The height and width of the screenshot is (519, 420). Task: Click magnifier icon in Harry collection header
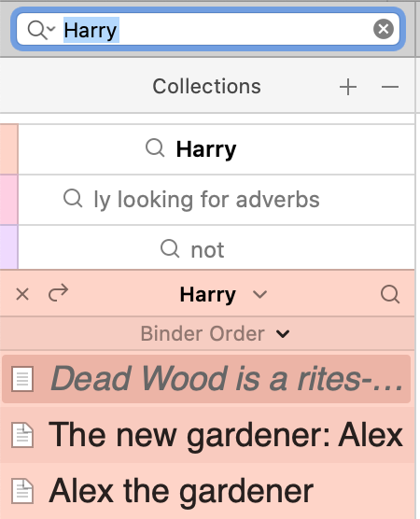pos(390,294)
